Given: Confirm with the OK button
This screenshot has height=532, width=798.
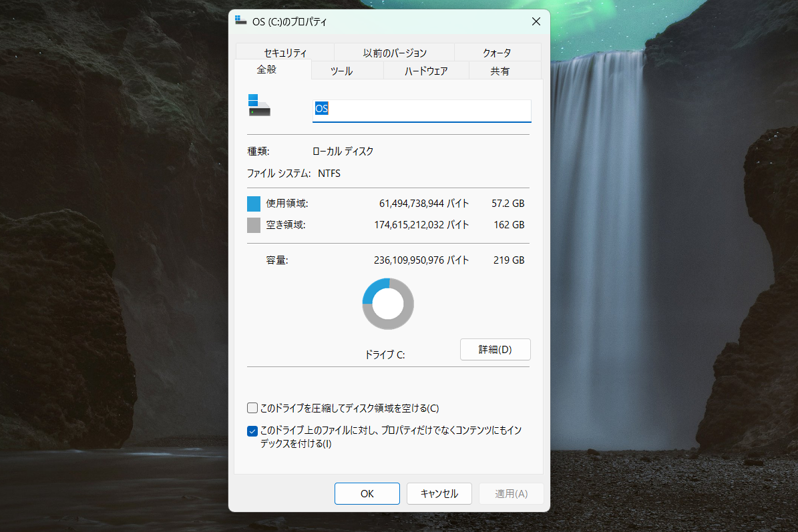Looking at the screenshot, I should (x=367, y=493).
